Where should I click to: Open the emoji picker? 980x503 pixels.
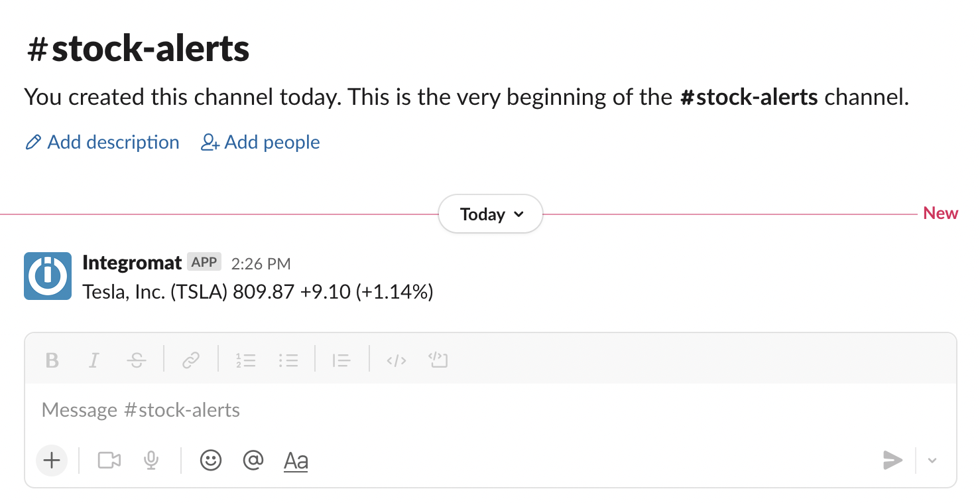[210, 460]
